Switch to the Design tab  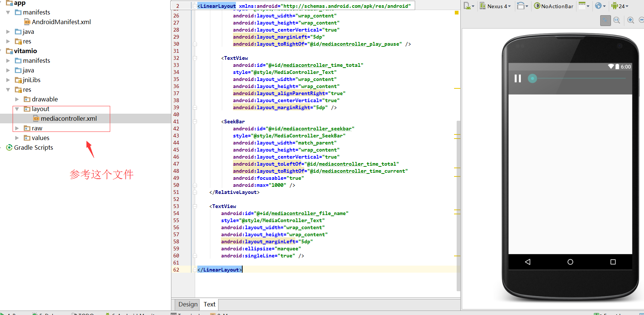pyautogui.click(x=188, y=304)
